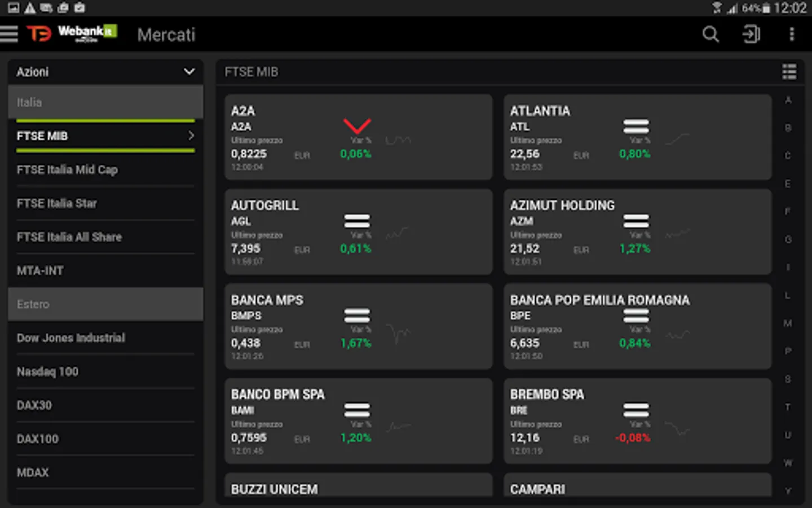This screenshot has width=812, height=508.
Task: Tap the trend icon on BANCO BPM SPA
Action: point(357,410)
